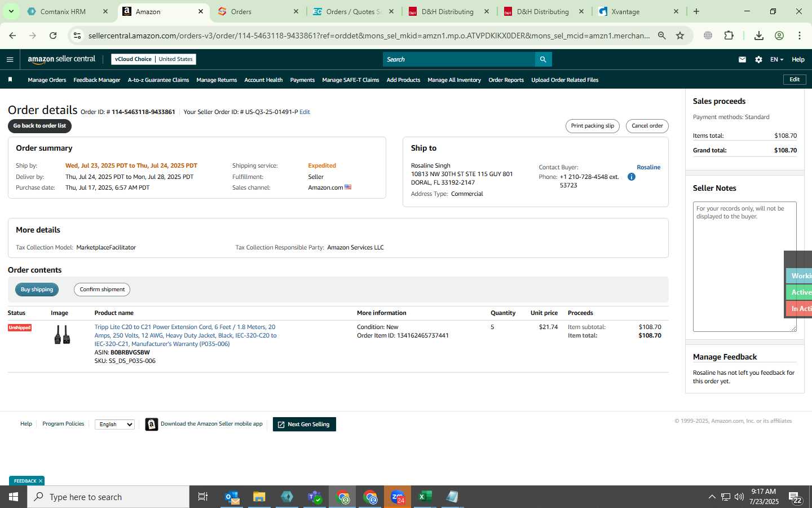812x508 pixels.
Task: Open the Chrome three-dot menu
Action: pyautogui.click(x=800, y=36)
